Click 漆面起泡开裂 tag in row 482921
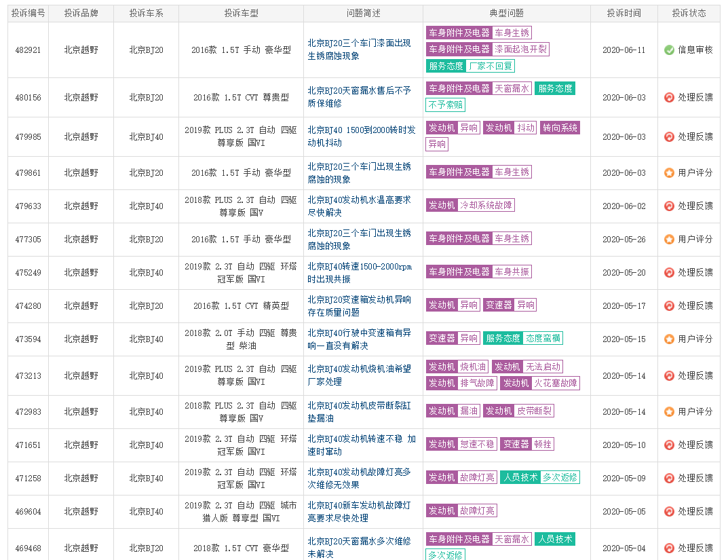728x560 pixels. point(520,50)
